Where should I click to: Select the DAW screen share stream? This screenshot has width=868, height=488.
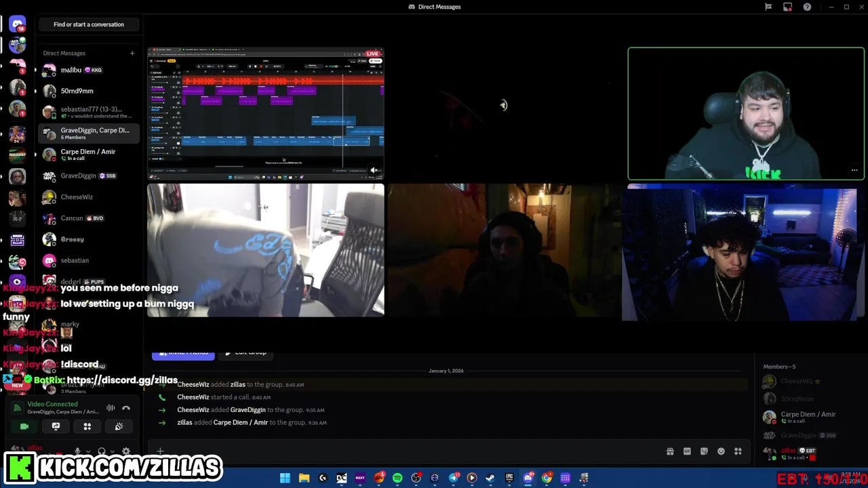(266, 114)
